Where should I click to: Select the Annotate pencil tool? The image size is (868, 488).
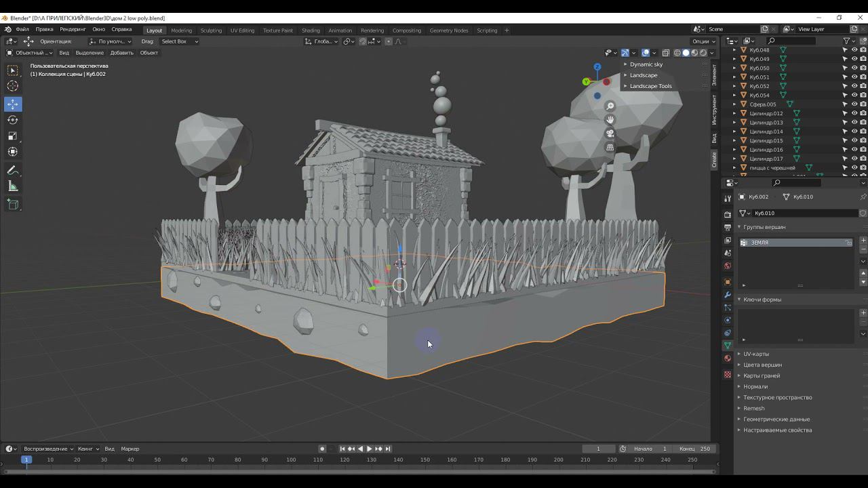(x=13, y=170)
